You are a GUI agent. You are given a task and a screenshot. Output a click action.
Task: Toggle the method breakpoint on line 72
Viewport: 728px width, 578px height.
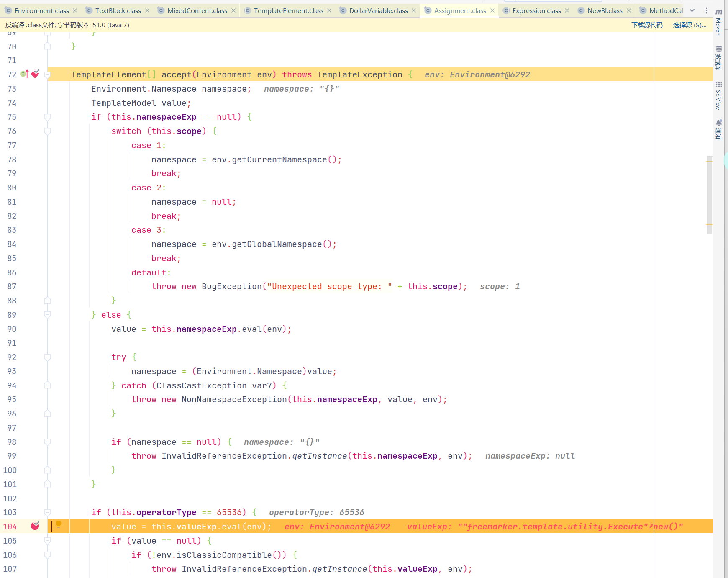(x=35, y=74)
